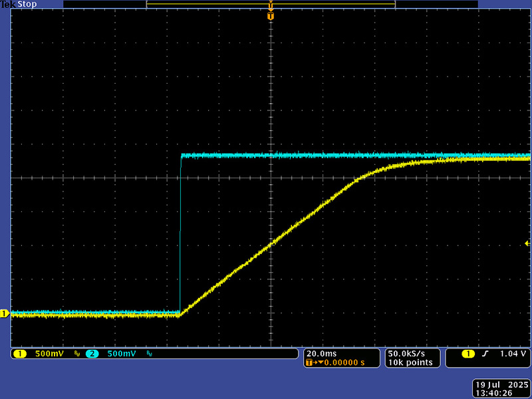Click the Tek Stop acquisition status
The image size is (532, 399).
click(19, 4)
